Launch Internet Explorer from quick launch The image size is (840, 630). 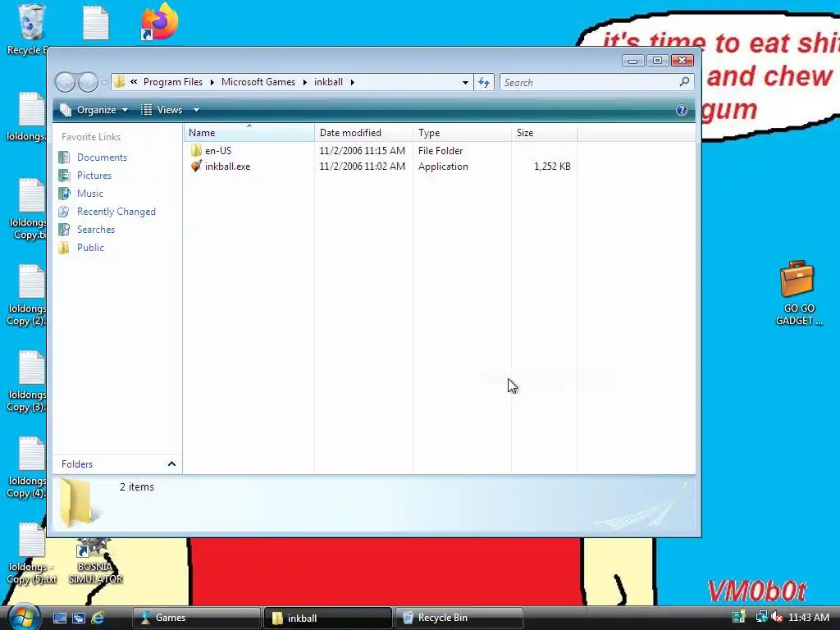[98, 618]
